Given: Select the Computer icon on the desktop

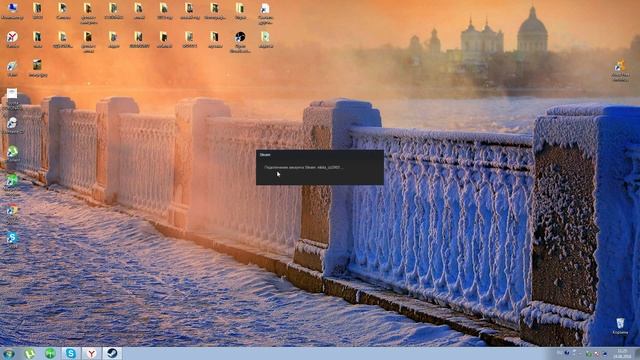Looking at the screenshot, I should point(12,11).
